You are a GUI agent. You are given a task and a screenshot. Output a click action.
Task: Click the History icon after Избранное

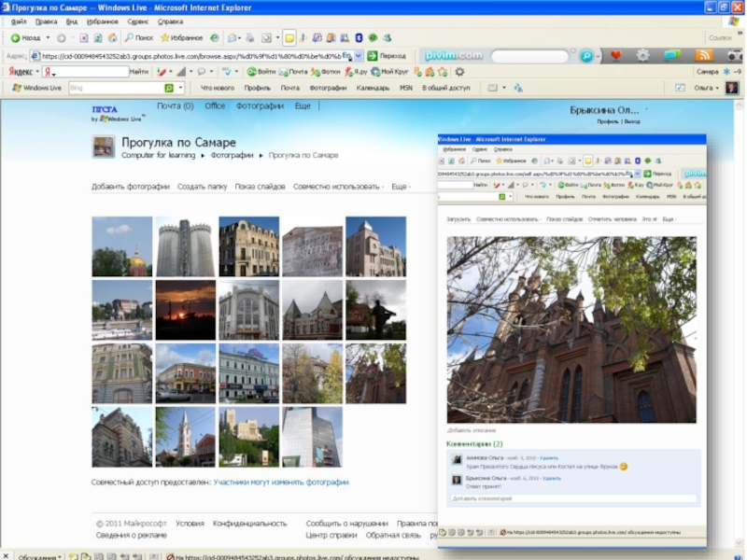pyautogui.click(x=215, y=37)
